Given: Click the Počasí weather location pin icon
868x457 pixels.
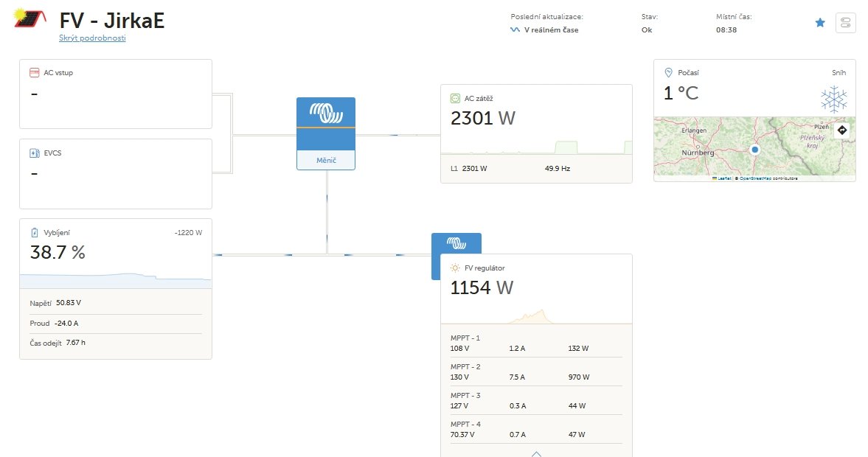Looking at the screenshot, I should (668, 73).
